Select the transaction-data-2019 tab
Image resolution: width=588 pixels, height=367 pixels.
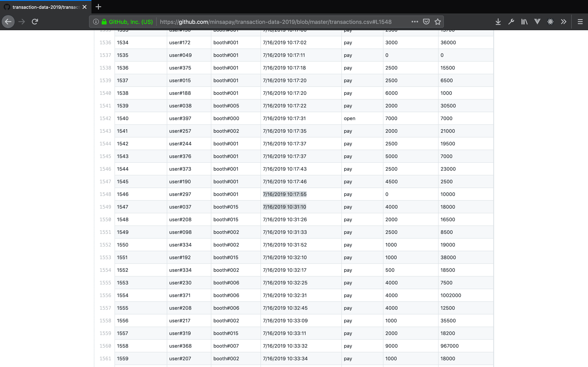(46, 7)
